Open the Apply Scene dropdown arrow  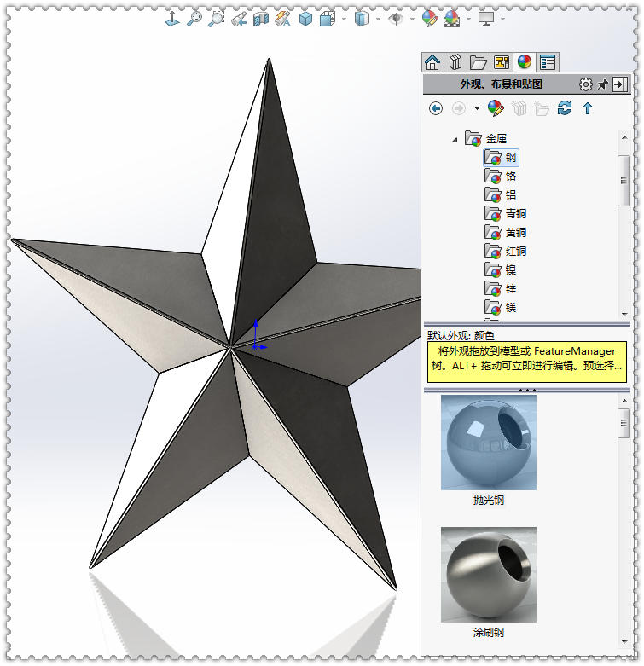(x=468, y=19)
